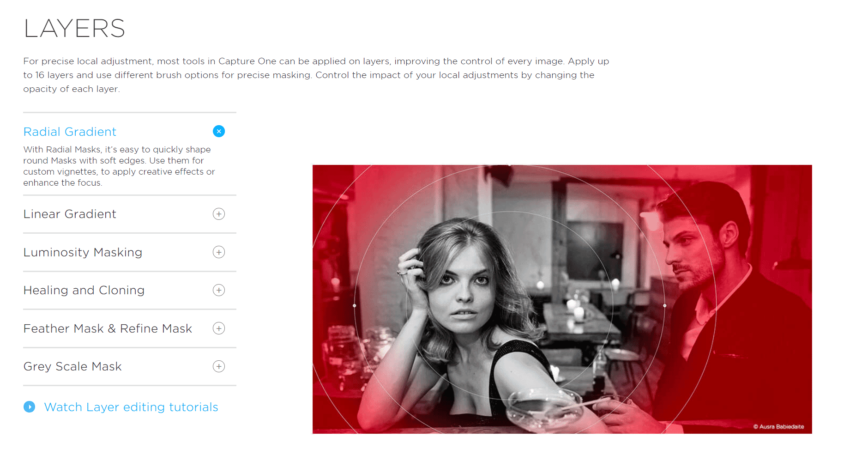
Task: Click plus icon beside Feather Mask & Refine Mask
Action: coord(219,328)
